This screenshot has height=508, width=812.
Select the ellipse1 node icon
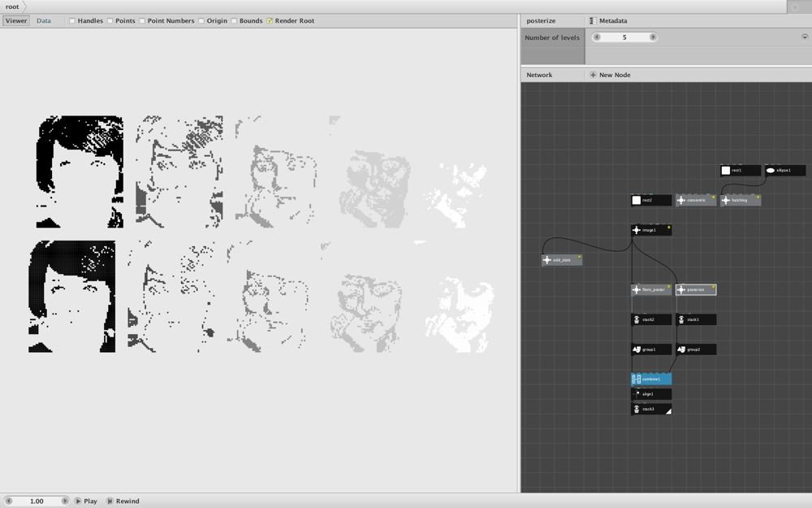[770, 171]
